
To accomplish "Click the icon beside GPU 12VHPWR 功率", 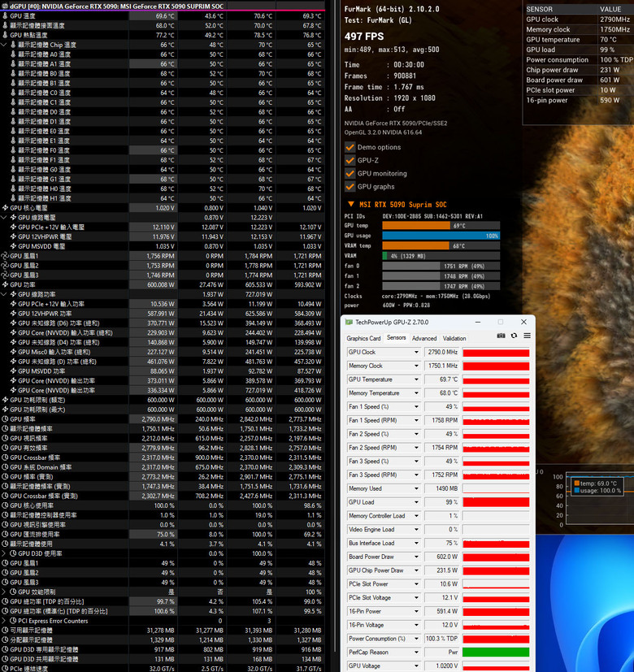I will pyautogui.click(x=13, y=314).
